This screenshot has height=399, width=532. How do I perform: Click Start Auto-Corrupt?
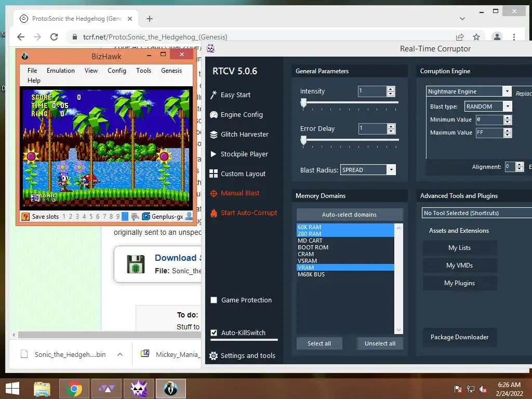244,212
